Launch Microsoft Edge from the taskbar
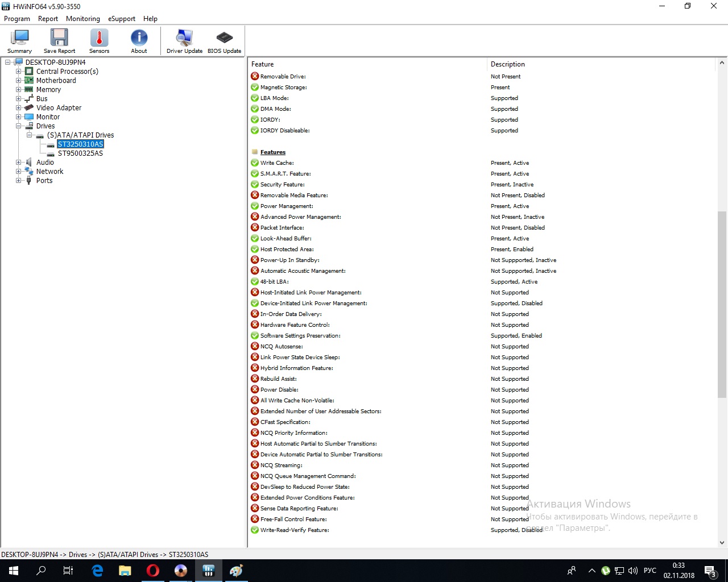This screenshot has height=582, width=728. pyautogui.click(x=97, y=571)
